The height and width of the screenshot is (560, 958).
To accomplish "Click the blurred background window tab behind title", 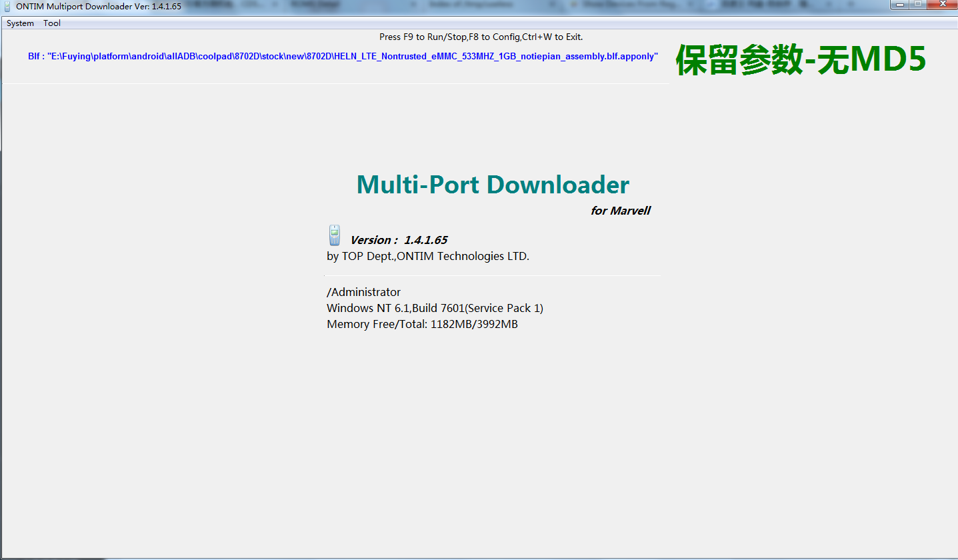I will click(467, 5).
